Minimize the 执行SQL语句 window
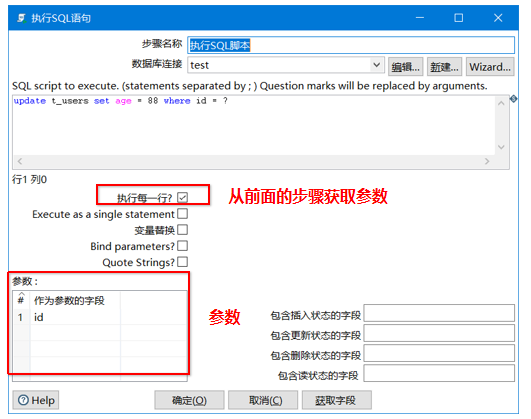Image resolution: width=531 pixels, height=419 pixels. click(x=420, y=18)
